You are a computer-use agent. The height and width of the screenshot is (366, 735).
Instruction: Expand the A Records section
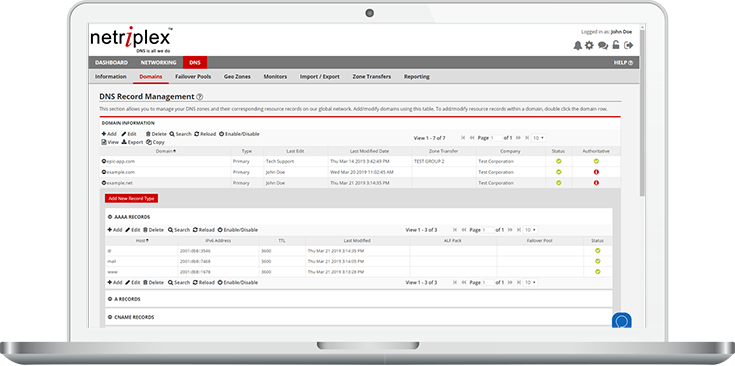tap(110, 299)
